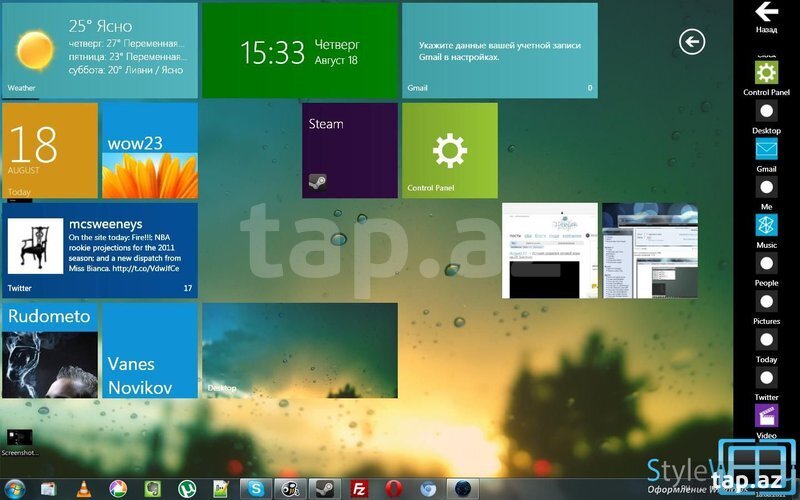Click the small Steam logo inside Steam tile
This screenshot has width=800, height=500.
click(x=317, y=182)
